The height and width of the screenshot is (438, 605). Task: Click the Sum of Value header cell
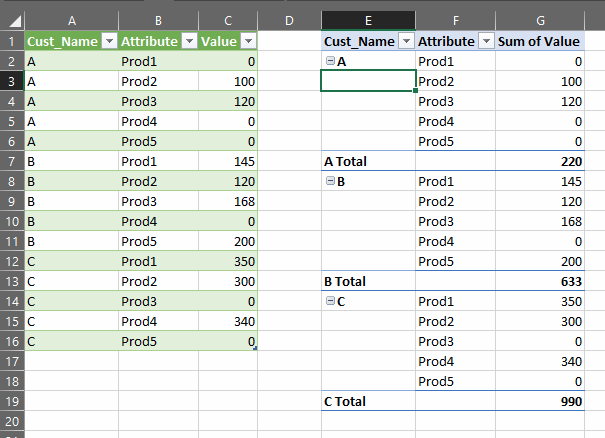[540, 41]
